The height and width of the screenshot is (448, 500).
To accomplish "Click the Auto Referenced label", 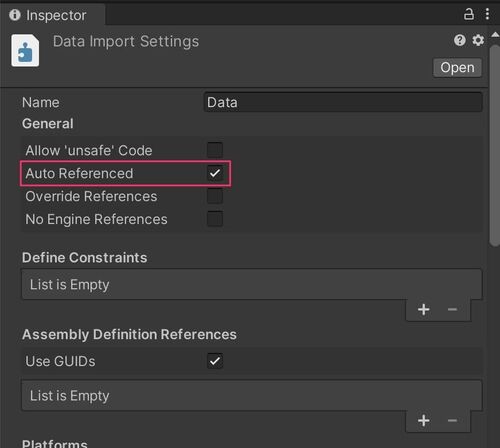I will pos(79,173).
